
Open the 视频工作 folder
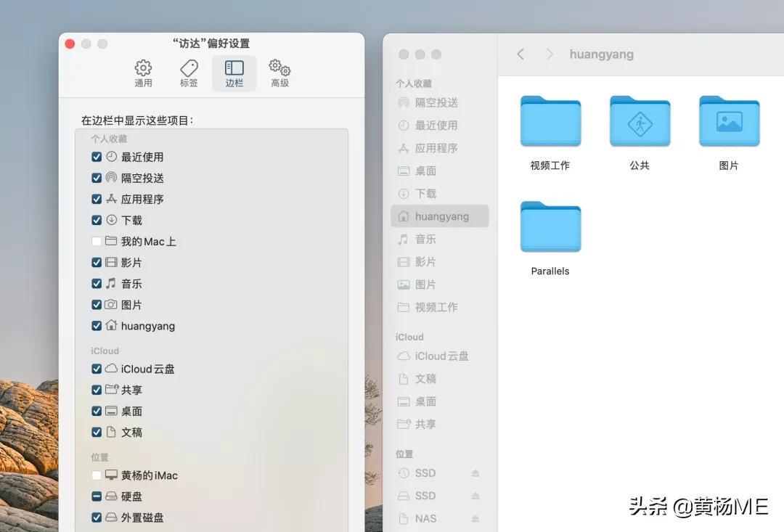pyautogui.click(x=550, y=121)
